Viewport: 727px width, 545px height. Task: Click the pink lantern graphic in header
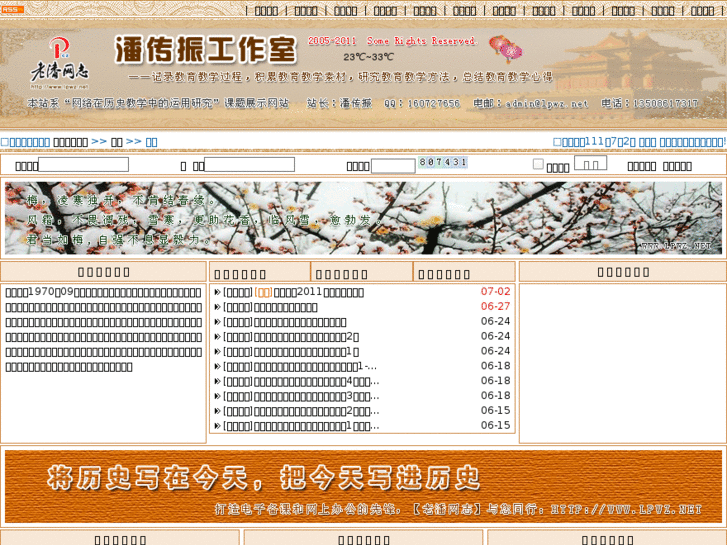505,49
